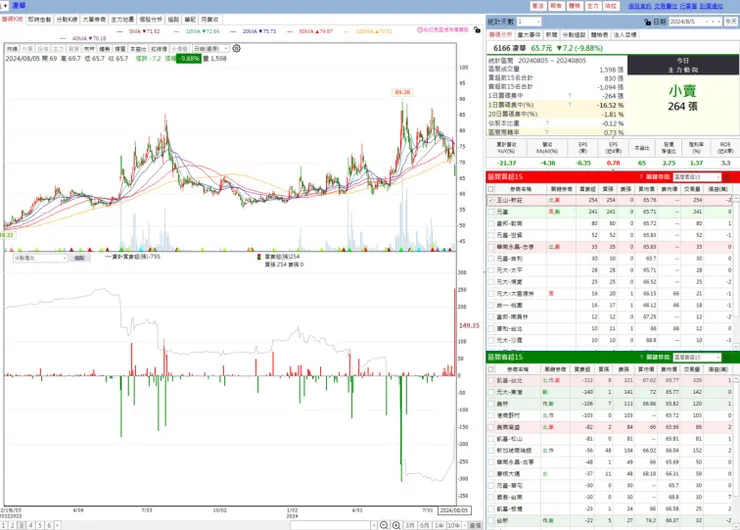740x530 pixels.
Task: Switch to 分點K線 tab
Action: click(67, 19)
